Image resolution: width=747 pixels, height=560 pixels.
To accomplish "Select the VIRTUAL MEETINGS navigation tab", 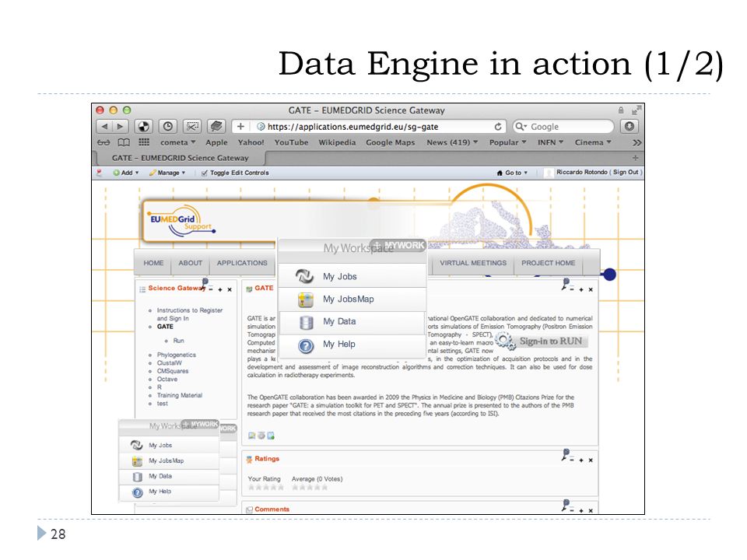I will (x=473, y=263).
